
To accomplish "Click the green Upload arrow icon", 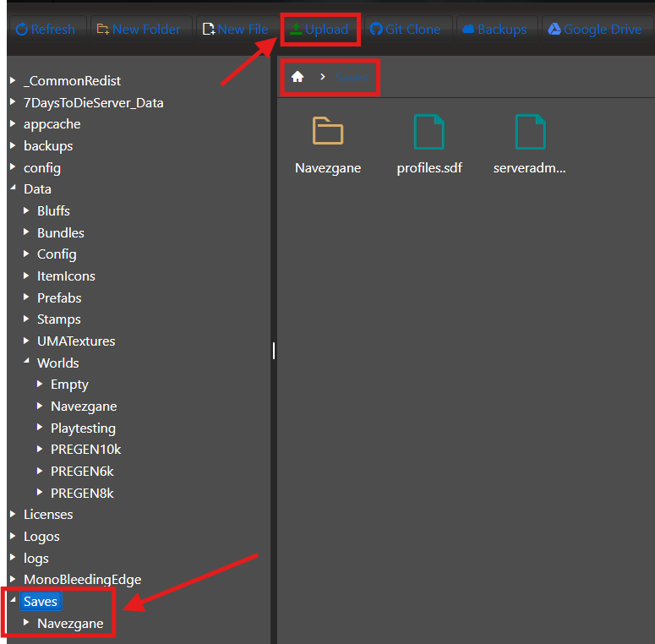I will coord(296,29).
